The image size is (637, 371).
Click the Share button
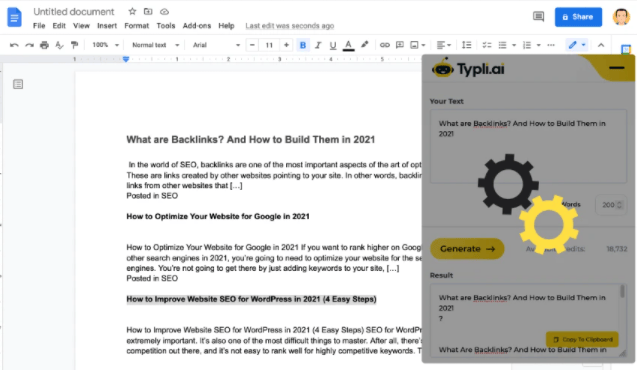point(578,17)
